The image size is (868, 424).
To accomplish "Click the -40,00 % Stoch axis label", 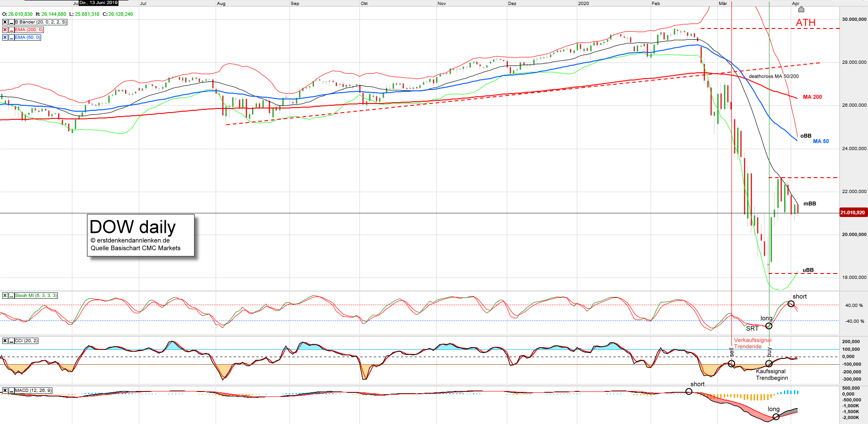I will (854, 321).
